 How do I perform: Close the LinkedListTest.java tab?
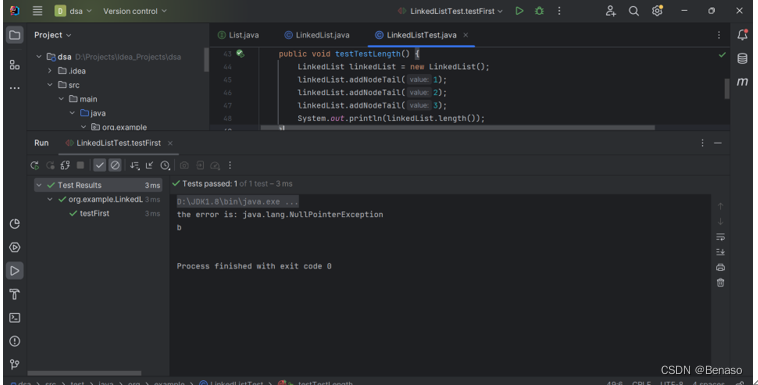coord(466,35)
